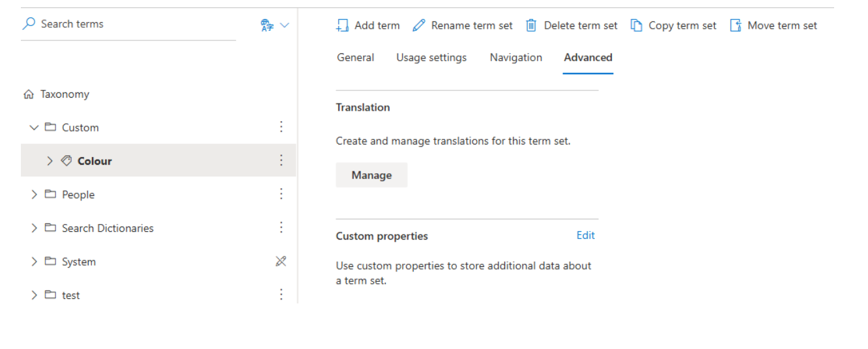Screen dimensions: 868x349
Task: Click the Edit link for Custom properties
Action: [586, 236]
